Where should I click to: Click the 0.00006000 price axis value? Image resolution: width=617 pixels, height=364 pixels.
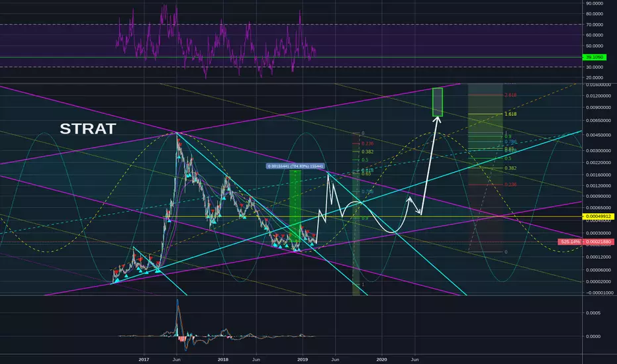click(x=598, y=270)
